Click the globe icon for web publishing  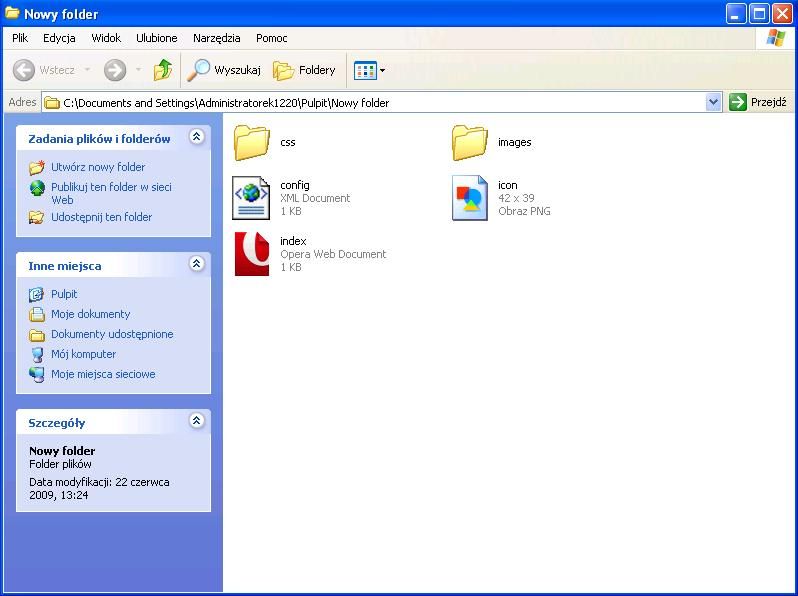37,188
